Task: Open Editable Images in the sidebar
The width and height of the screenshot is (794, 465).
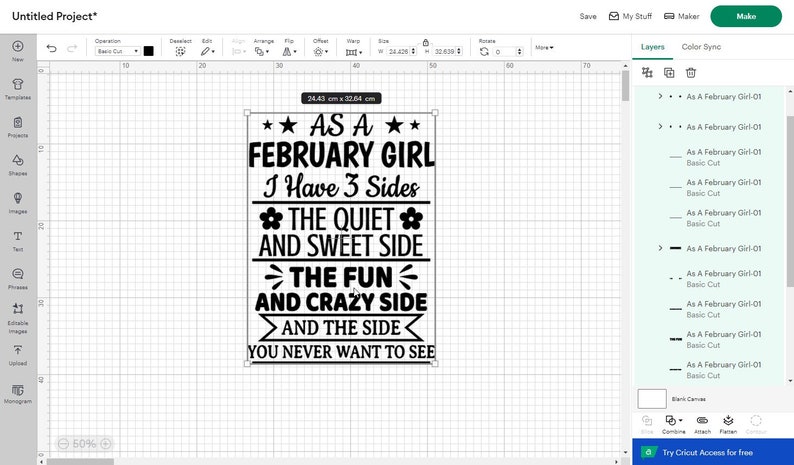Action: point(18,319)
